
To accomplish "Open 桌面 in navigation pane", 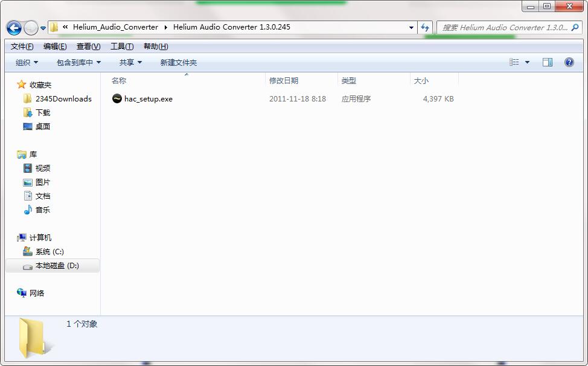I will [x=43, y=127].
